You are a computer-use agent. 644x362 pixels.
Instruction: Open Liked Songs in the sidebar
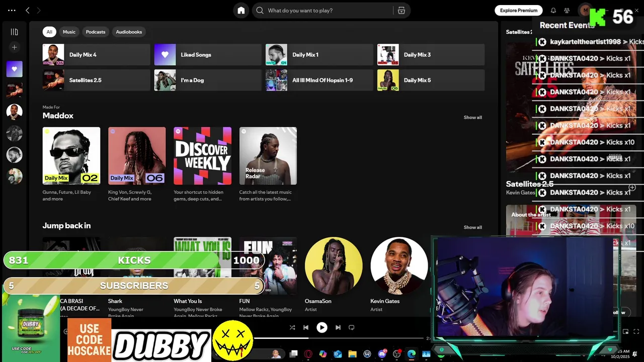(14, 69)
